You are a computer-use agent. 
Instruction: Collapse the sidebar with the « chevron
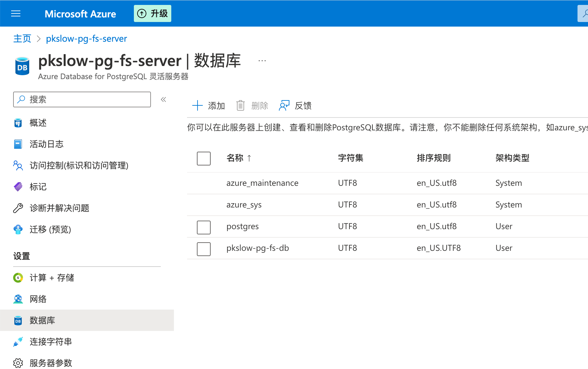[163, 99]
